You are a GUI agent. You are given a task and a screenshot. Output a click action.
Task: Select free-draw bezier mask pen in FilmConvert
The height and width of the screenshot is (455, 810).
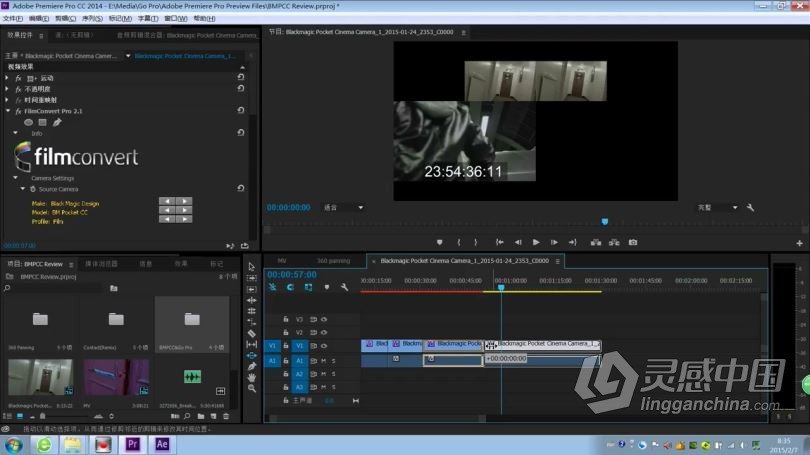coord(57,122)
